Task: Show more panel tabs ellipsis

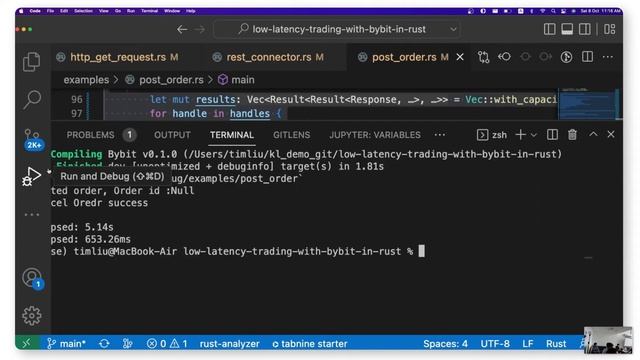Action: pos(440,135)
